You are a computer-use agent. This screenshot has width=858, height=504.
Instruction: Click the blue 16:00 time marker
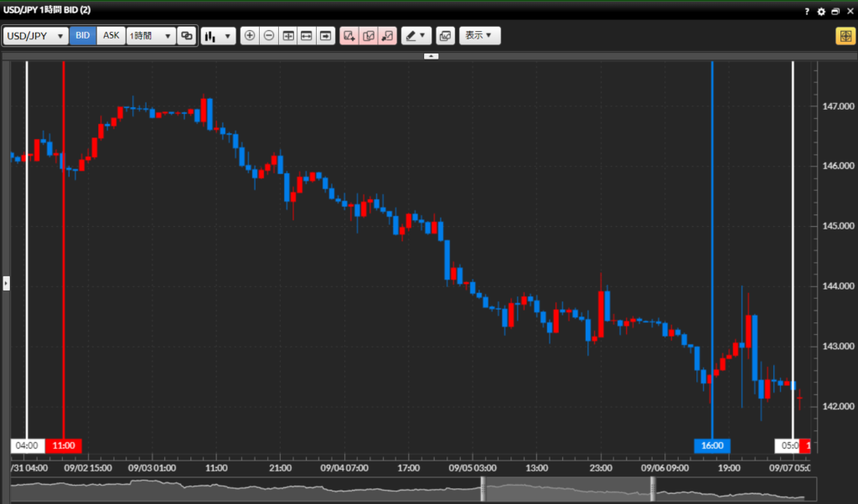(712, 445)
